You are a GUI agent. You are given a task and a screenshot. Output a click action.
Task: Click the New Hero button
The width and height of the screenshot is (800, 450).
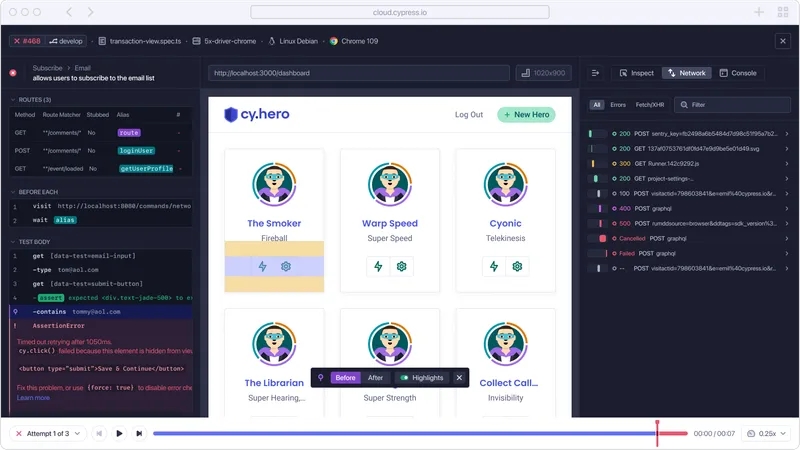tap(527, 115)
